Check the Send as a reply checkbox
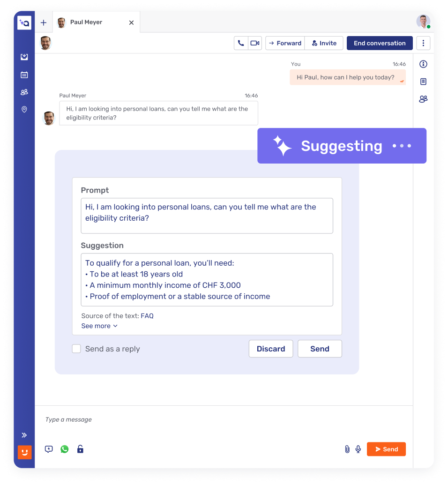 [76, 349]
